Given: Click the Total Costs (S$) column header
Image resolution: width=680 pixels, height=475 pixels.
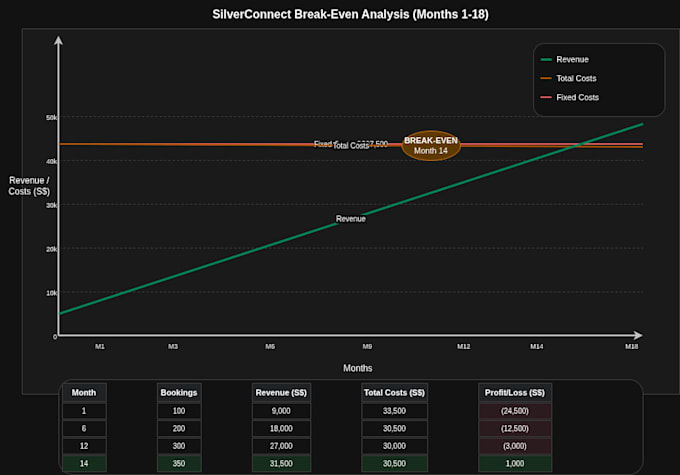Looking at the screenshot, I should coord(394,393).
